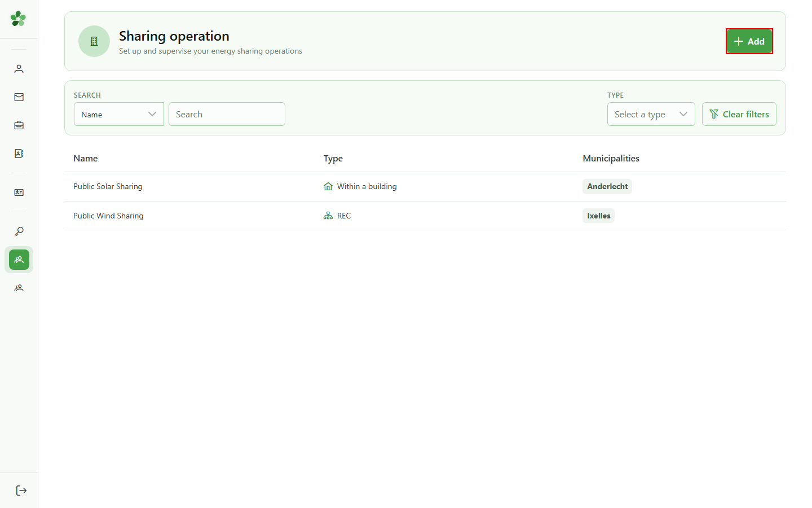
Task: Open the Select a type dropdown
Action: click(651, 114)
